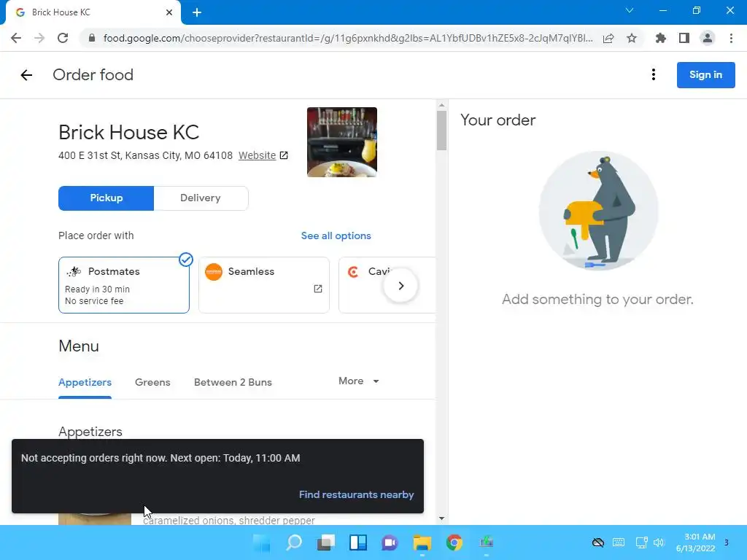747x560 pixels.
Task: Toggle the browser side panel icon
Action: click(684, 38)
